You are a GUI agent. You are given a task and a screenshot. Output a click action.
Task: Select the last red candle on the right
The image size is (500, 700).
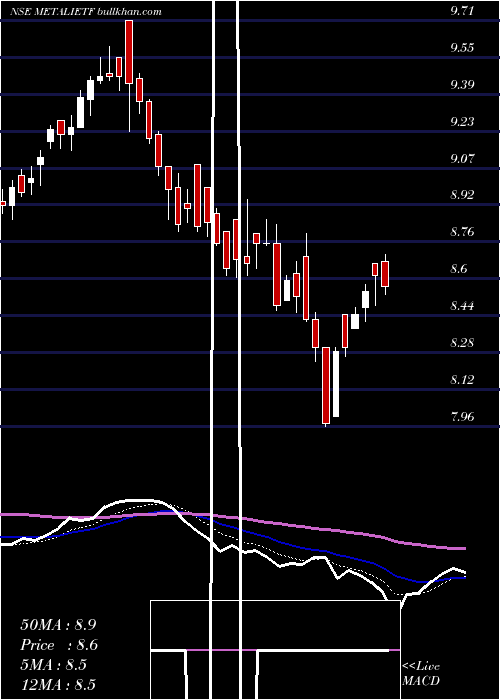[385, 274]
